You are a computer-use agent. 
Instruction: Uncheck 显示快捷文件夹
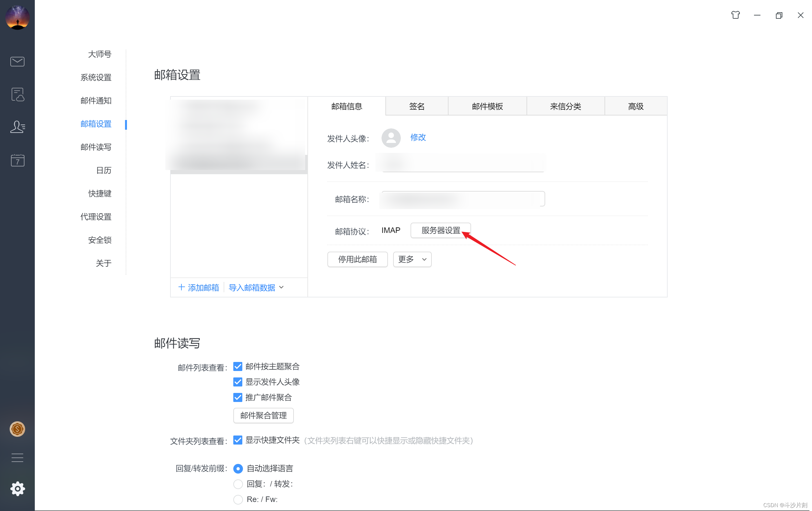coord(238,440)
